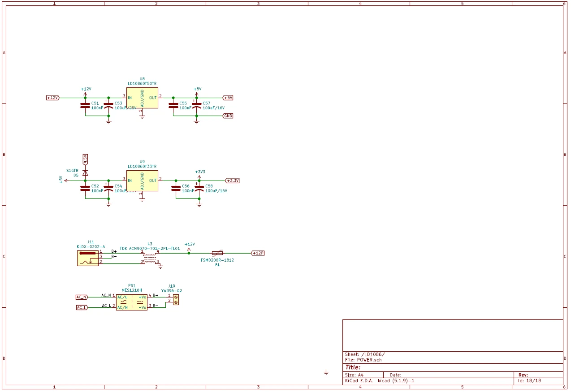Click the L3 reference text
571x392 pixels.
(150, 244)
